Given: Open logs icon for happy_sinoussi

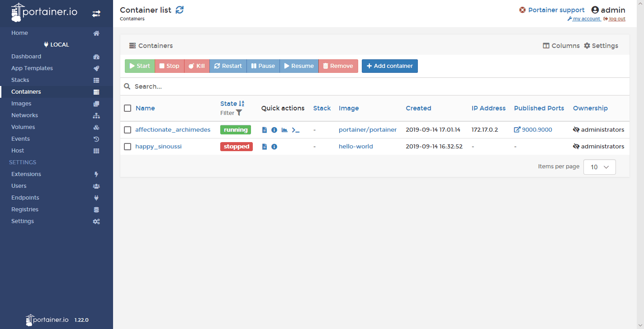Looking at the screenshot, I should (265, 147).
